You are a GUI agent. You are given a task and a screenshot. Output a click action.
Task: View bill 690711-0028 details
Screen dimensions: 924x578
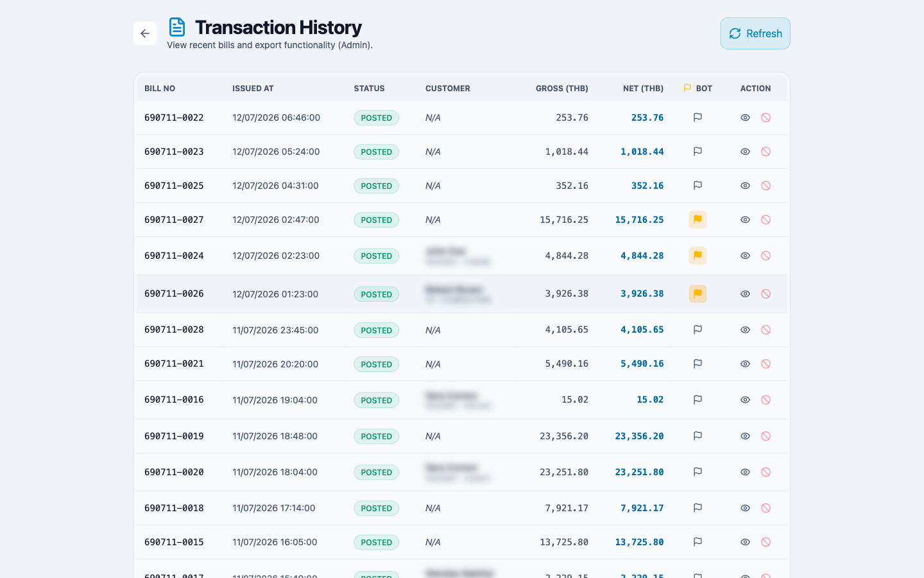click(x=745, y=329)
